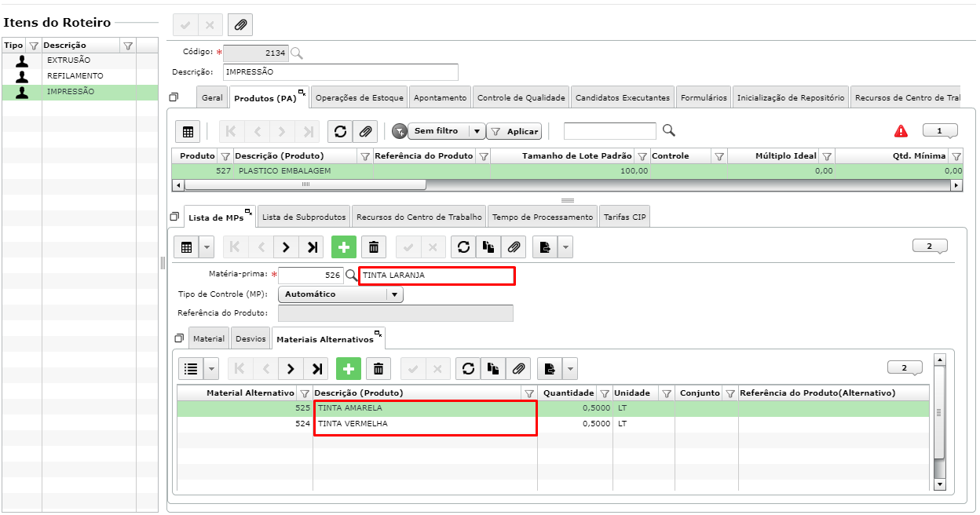The height and width of the screenshot is (515, 980).
Task: Click last record arrow in Materiais Alternativos toolbar
Action: (315, 368)
